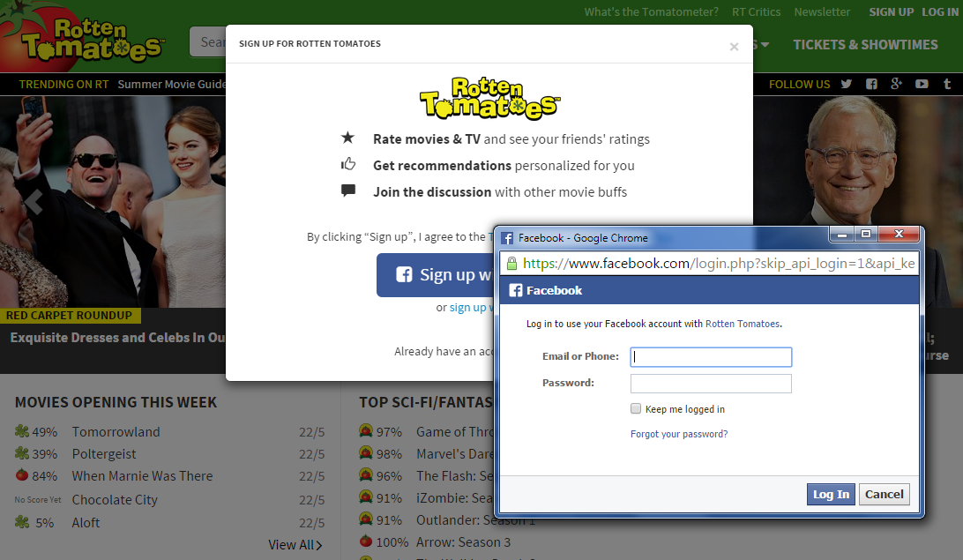Open Rotten Tomatoes Twitter page icon

(847, 84)
